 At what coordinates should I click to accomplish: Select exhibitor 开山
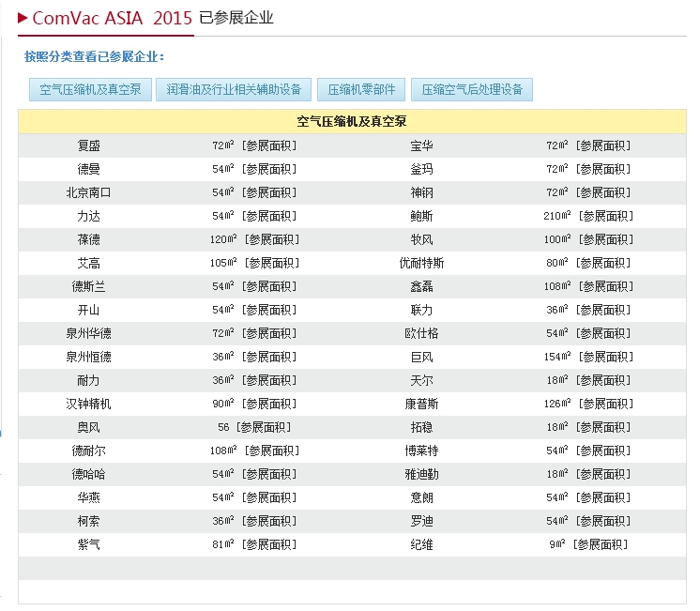click(88, 310)
